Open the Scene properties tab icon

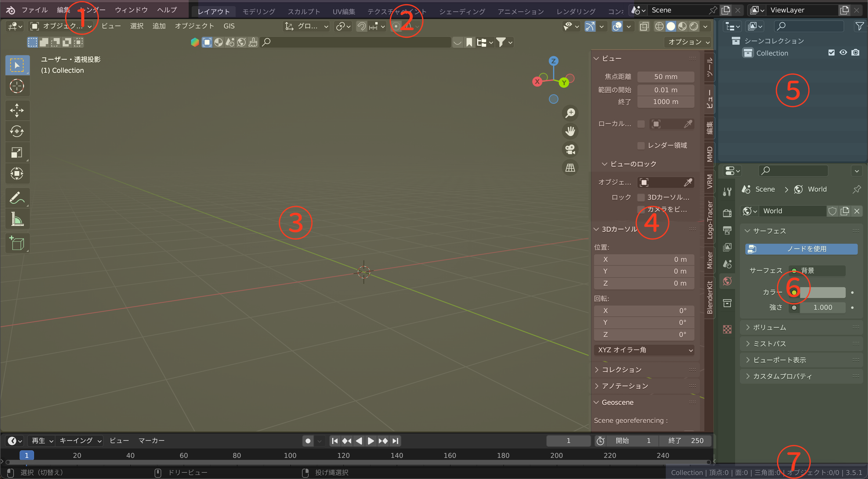pyautogui.click(x=727, y=264)
